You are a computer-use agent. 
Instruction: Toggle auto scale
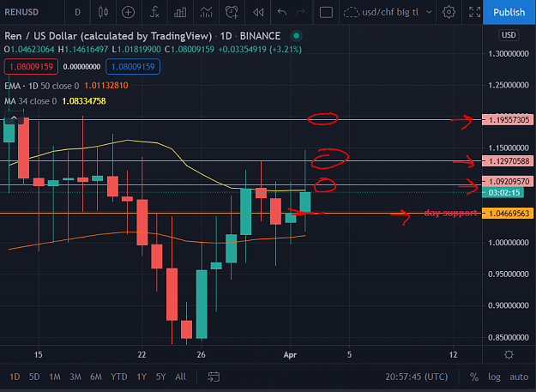[519, 377]
